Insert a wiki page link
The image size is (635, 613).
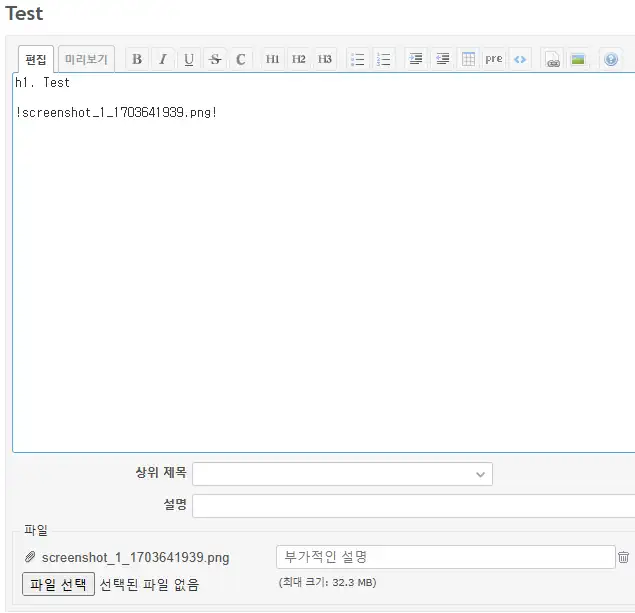pos(552,59)
